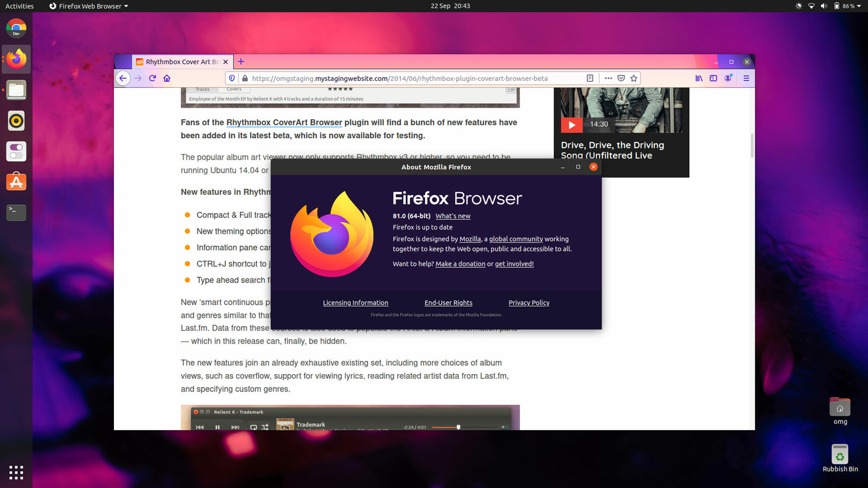The width and height of the screenshot is (868, 488).
Task: Save page to Pocket
Action: (621, 78)
